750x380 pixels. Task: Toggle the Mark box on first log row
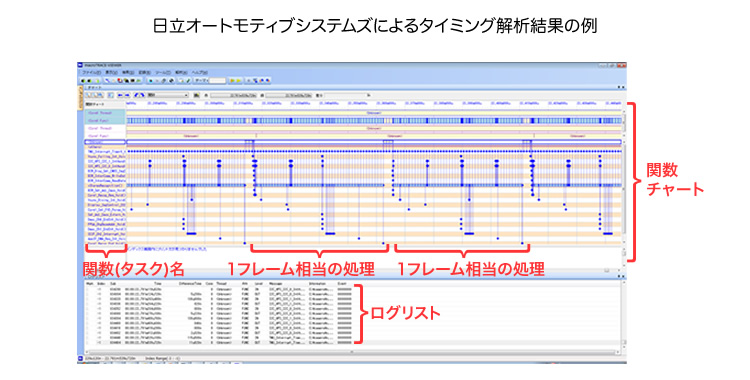coord(89,289)
